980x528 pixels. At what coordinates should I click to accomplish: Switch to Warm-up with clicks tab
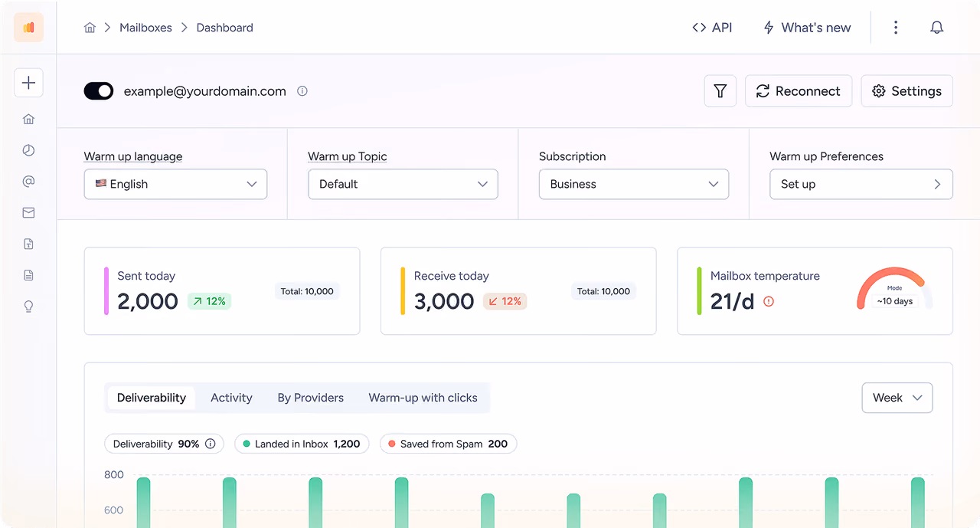[x=423, y=398]
